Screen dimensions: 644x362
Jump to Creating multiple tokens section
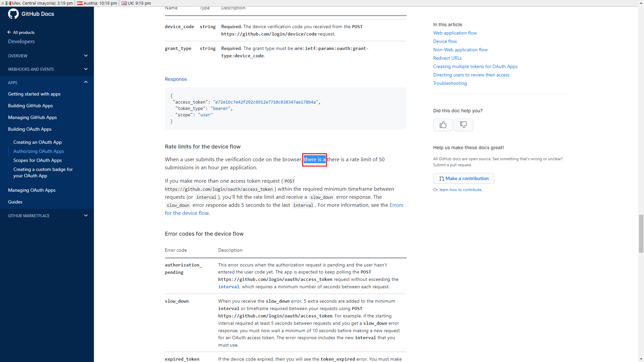(x=475, y=66)
